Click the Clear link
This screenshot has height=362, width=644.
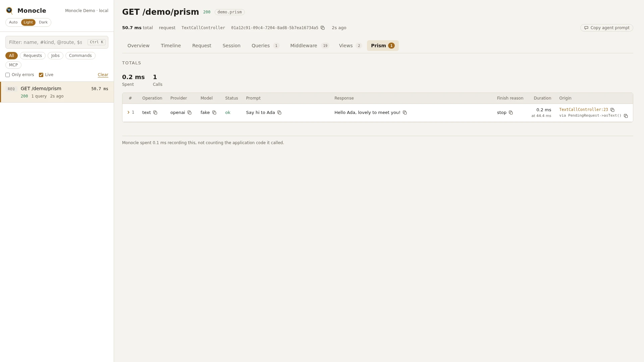[103, 75]
